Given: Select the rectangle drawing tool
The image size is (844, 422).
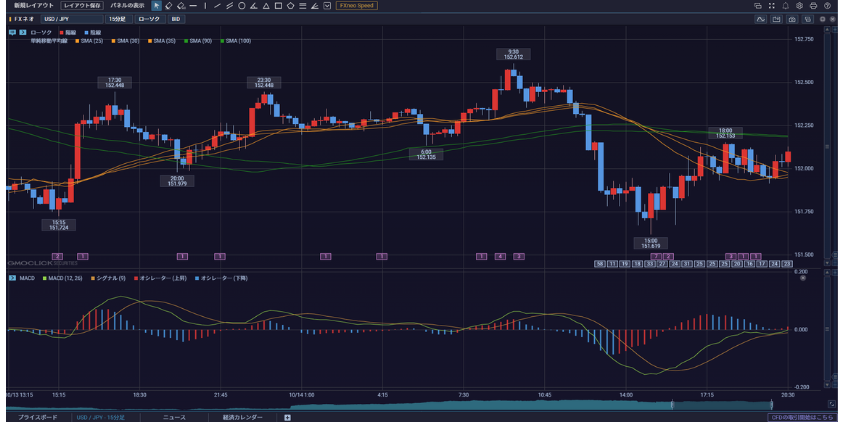Looking at the screenshot, I should point(277,5).
